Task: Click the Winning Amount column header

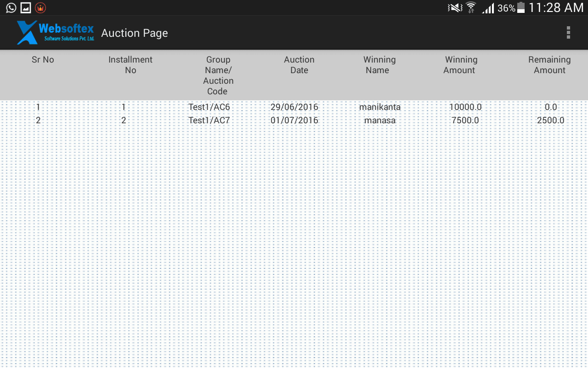Action: coord(461,65)
